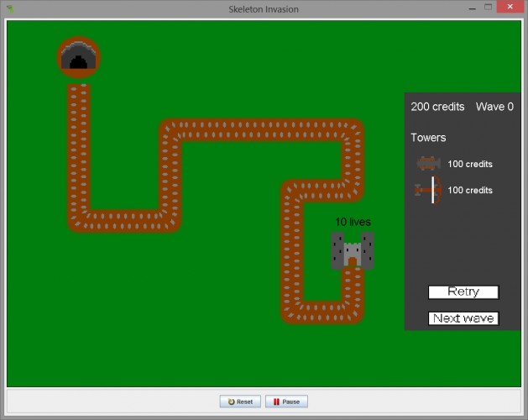The height and width of the screenshot is (420, 528).
Task: Select the cannon tower icon
Action: 428,164
